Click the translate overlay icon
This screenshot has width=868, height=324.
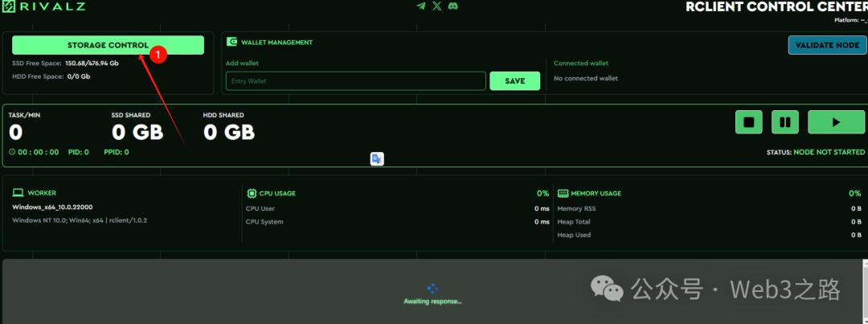(377, 159)
